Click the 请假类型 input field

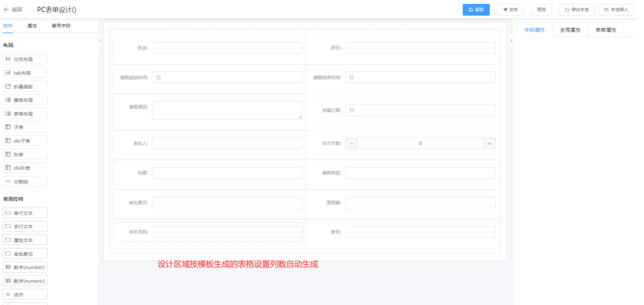point(420,173)
